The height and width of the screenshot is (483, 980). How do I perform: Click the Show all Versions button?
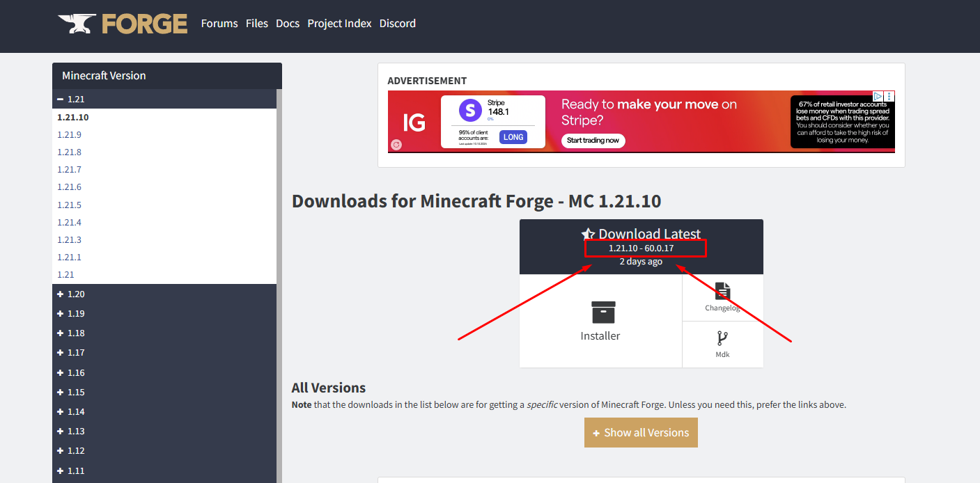641,433
